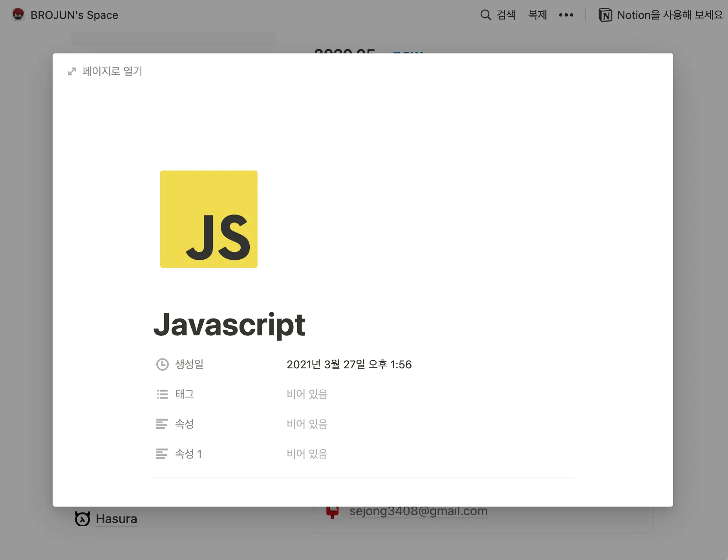This screenshot has width=728, height=560.
Task: Open the three-dot more options menu
Action: point(566,15)
